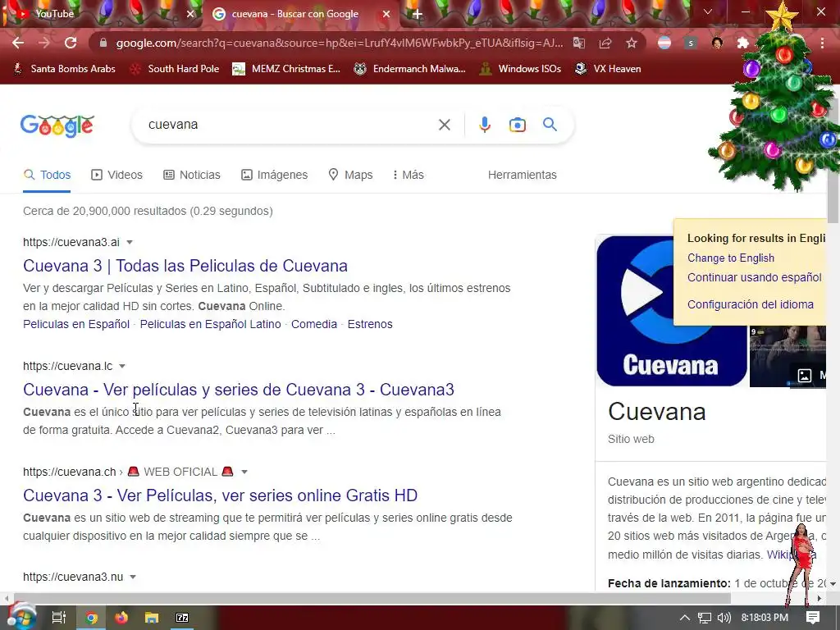Screen dimensions: 840x630
Task: Open result Cuevana - Ver películas y series
Action: (x=239, y=390)
